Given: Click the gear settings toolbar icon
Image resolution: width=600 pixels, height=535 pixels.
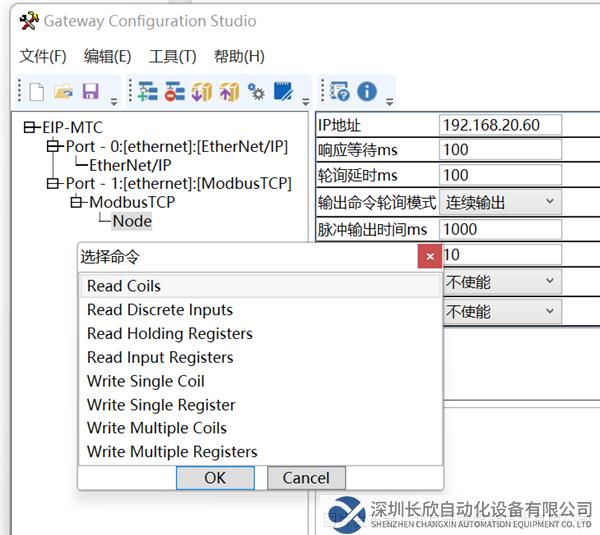Looking at the screenshot, I should (x=256, y=92).
